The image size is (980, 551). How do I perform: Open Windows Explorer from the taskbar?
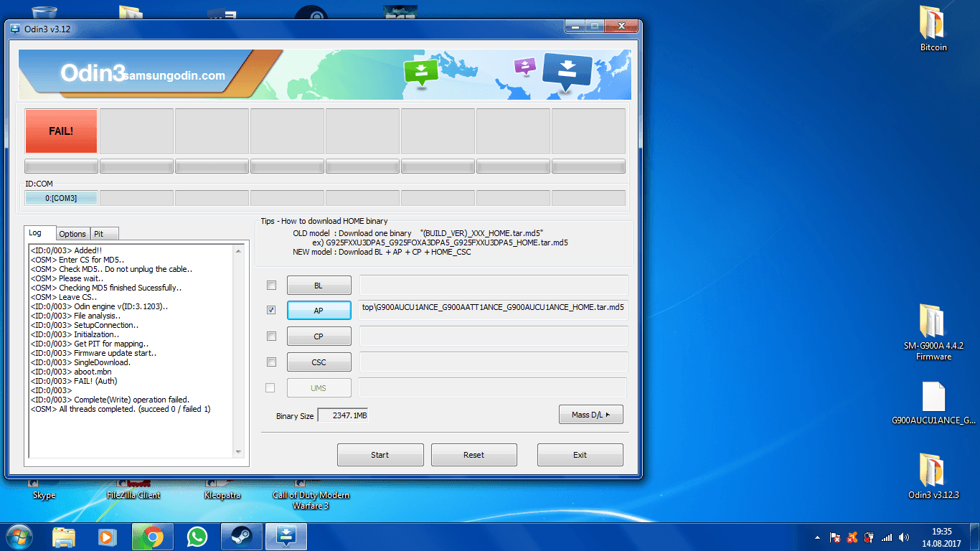64,537
